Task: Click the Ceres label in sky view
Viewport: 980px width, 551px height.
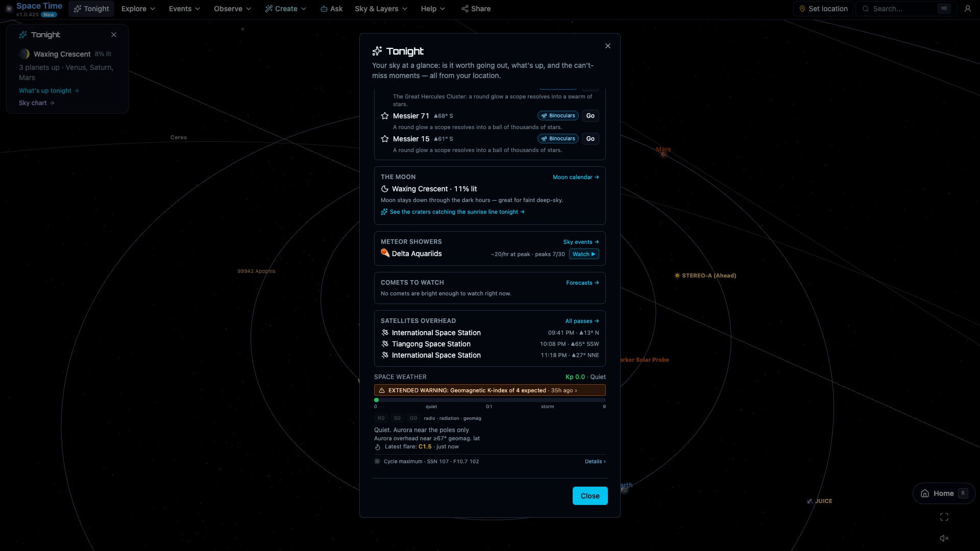Action: (179, 137)
